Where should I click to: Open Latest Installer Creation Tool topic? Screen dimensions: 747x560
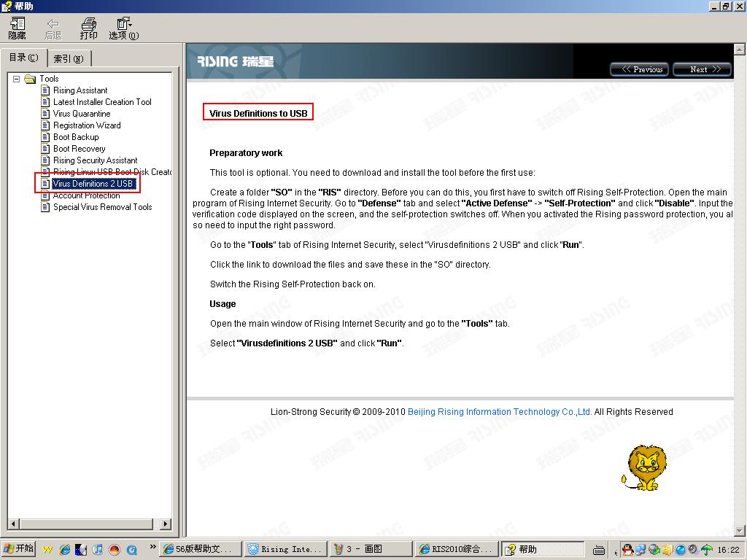(x=102, y=102)
